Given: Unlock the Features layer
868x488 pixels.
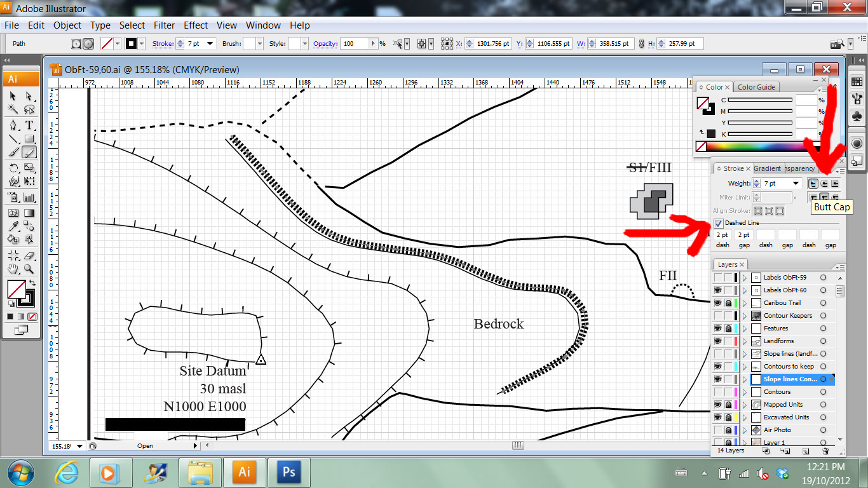Looking at the screenshot, I should click(x=728, y=329).
